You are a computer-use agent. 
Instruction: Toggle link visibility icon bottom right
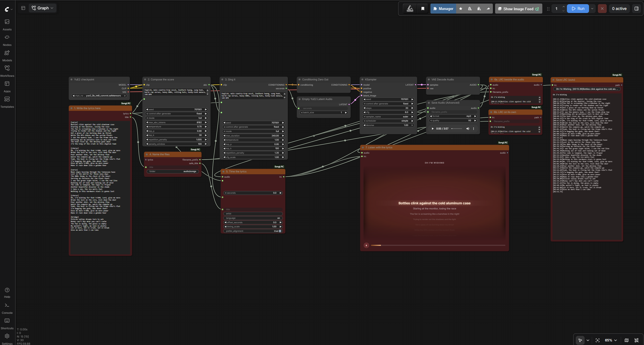[x=636, y=340]
